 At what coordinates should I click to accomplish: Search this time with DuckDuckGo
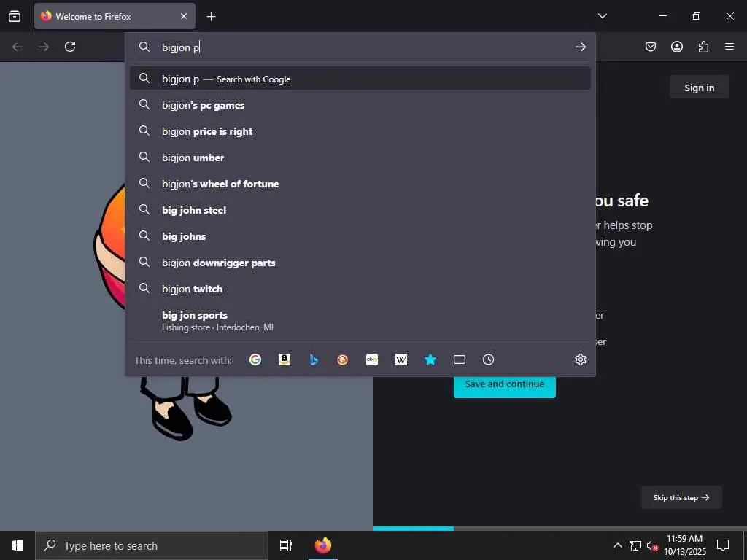343,359
